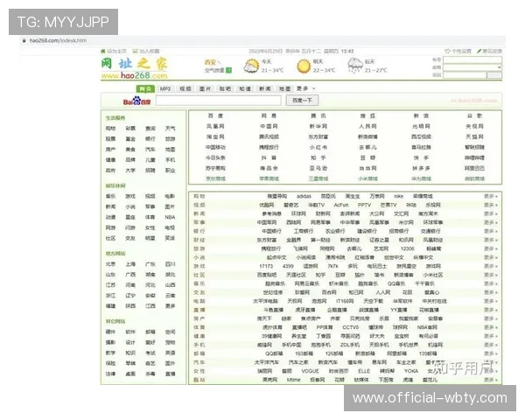Switch to the 视频 search tab
The image size is (525, 420).
point(185,88)
